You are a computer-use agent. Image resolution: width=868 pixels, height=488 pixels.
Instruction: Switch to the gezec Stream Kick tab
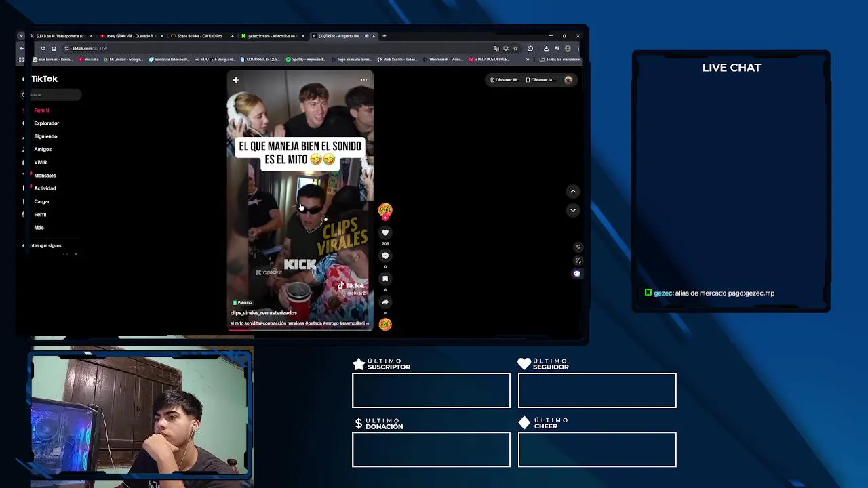[x=271, y=36]
